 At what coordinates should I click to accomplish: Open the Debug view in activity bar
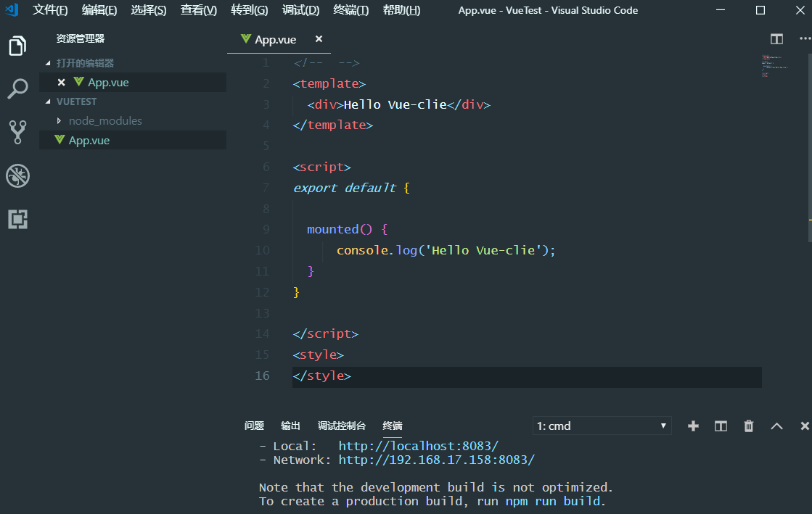coord(17,176)
